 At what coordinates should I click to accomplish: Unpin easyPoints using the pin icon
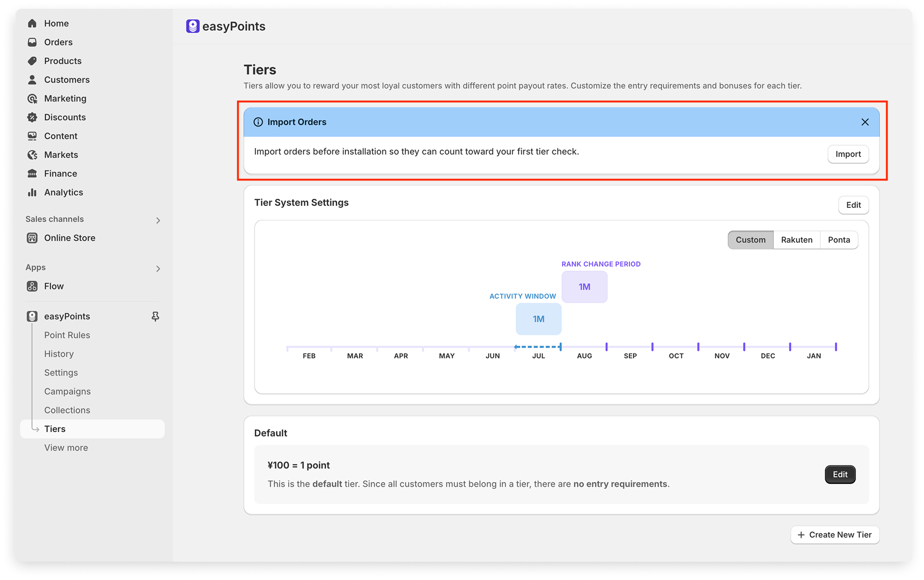[155, 316]
